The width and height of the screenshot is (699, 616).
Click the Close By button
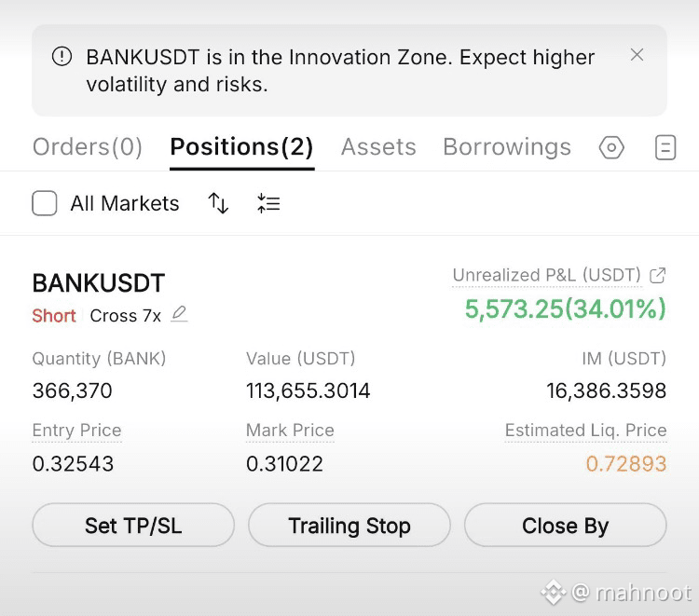(566, 525)
